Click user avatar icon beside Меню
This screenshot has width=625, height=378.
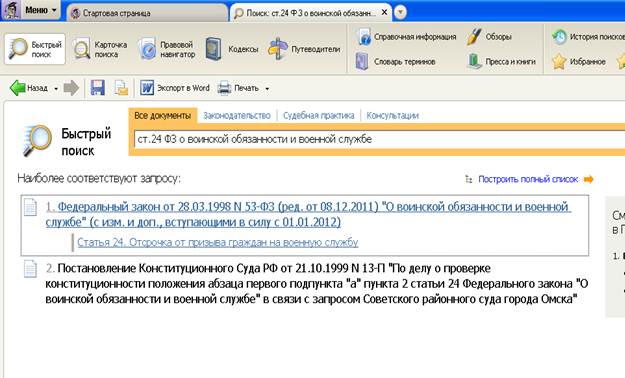[x=11, y=10]
